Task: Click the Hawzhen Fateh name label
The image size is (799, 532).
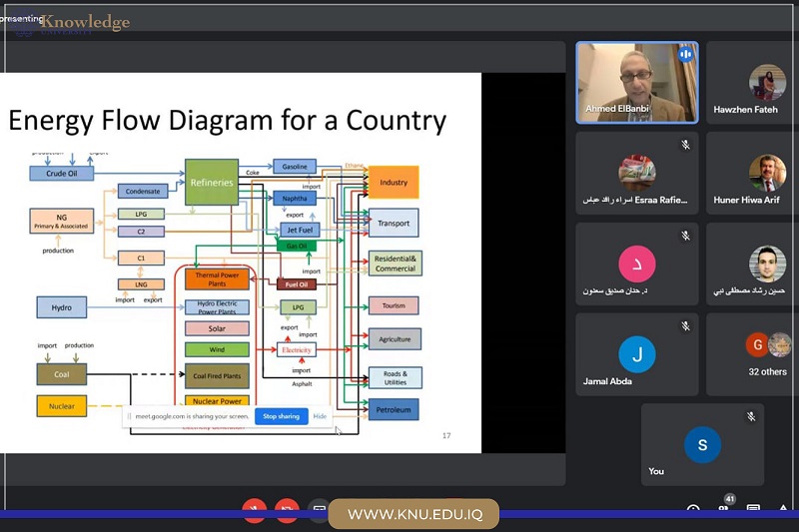Action: 745,110
